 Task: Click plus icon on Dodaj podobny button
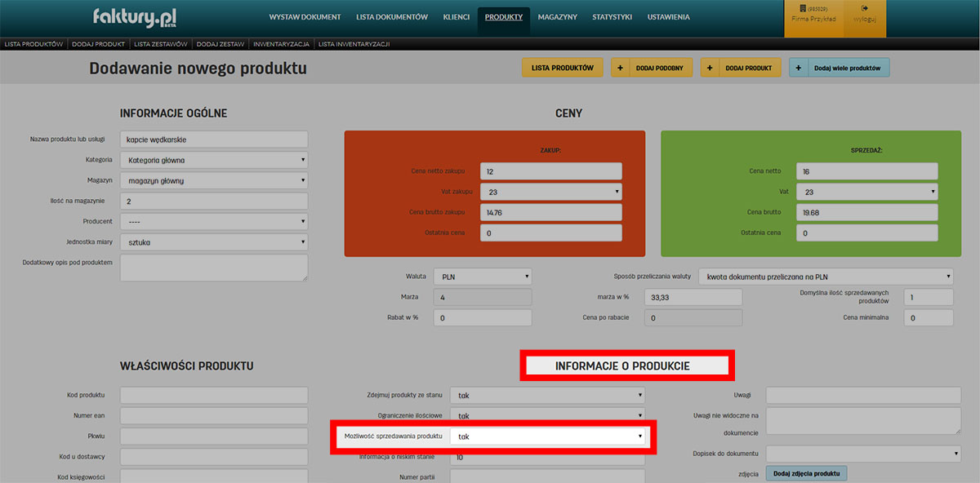click(x=621, y=69)
